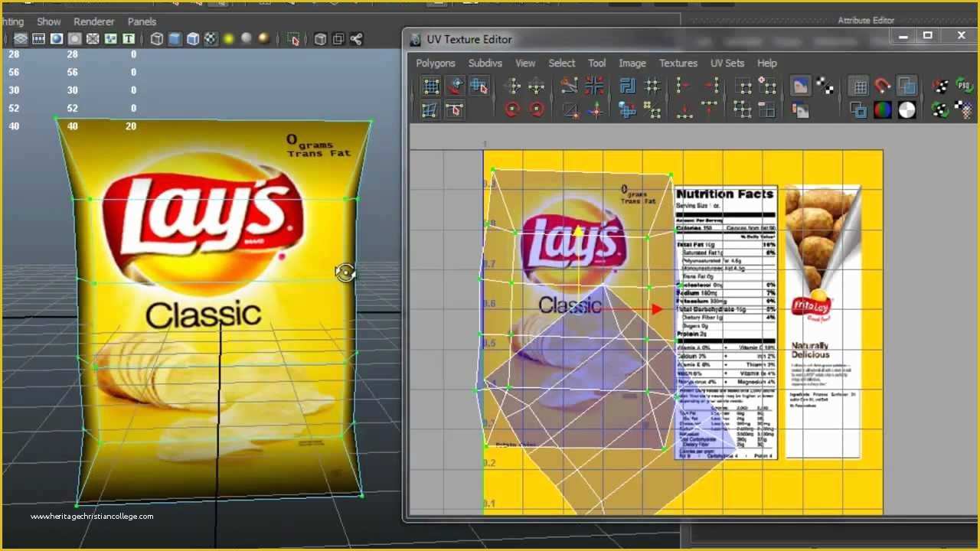Click the PSD network update icon
The width and height of the screenshot is (980, 551).
(965, 86)
